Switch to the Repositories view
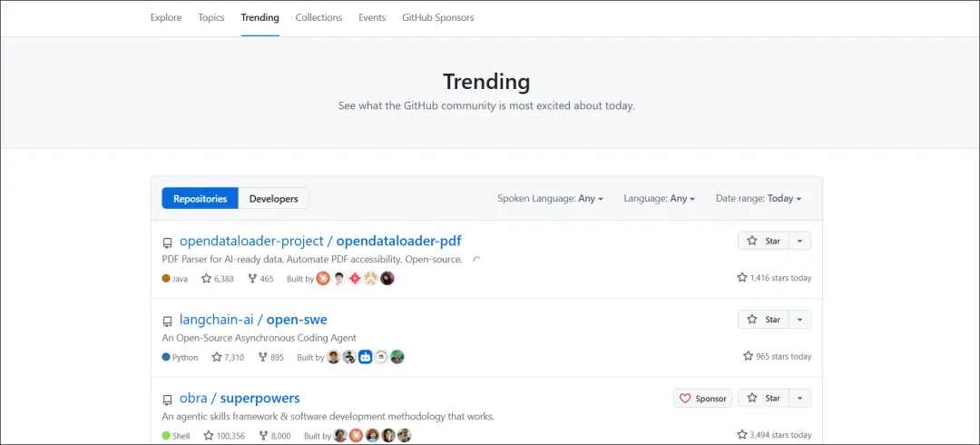This screenshot has height=445, width=980. [x=200, y=198]
